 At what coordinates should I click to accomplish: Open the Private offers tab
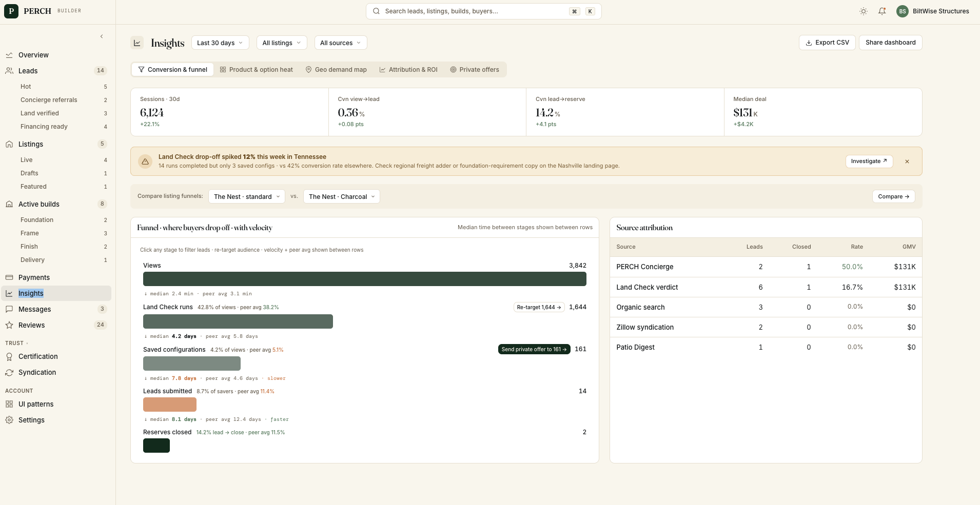pyautogui.click(x=475, y=70)
